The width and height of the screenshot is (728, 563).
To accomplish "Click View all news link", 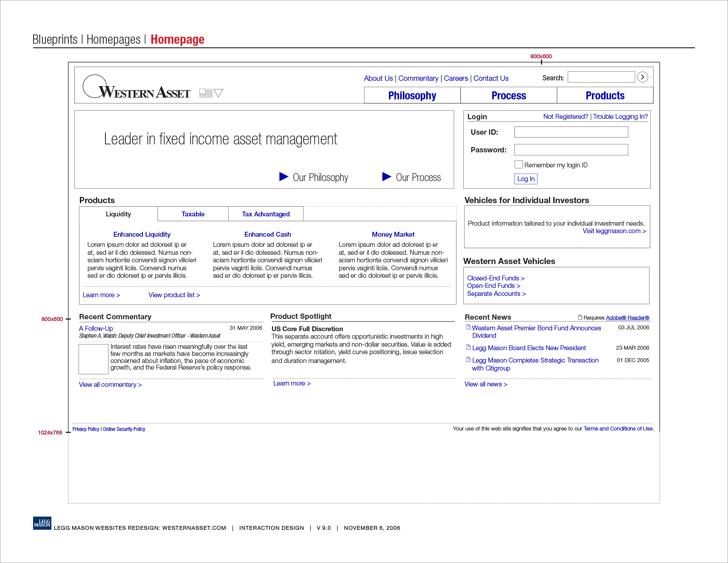I will point(486,384).
